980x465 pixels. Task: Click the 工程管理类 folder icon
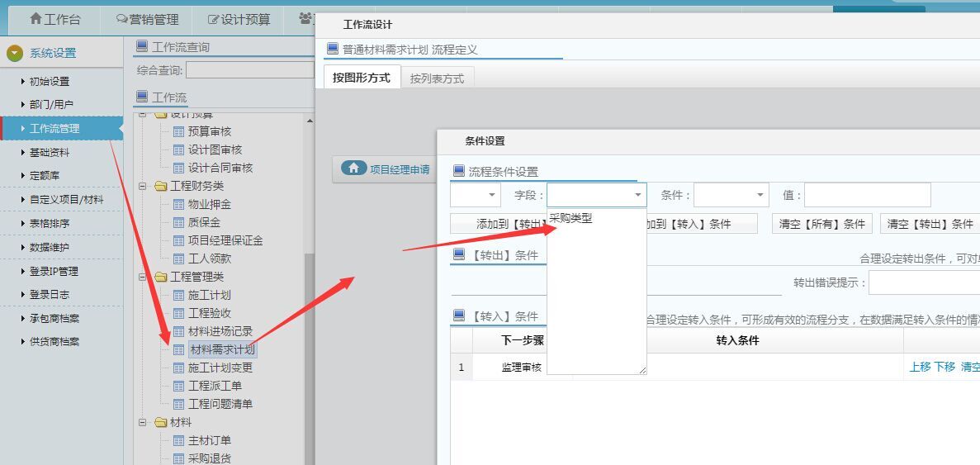pyautogui.click(x=161, y=277)
